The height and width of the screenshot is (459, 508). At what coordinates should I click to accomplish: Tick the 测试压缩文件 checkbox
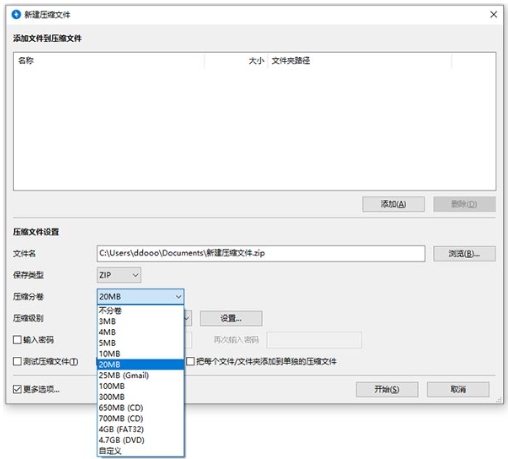[x=17, y=361]
